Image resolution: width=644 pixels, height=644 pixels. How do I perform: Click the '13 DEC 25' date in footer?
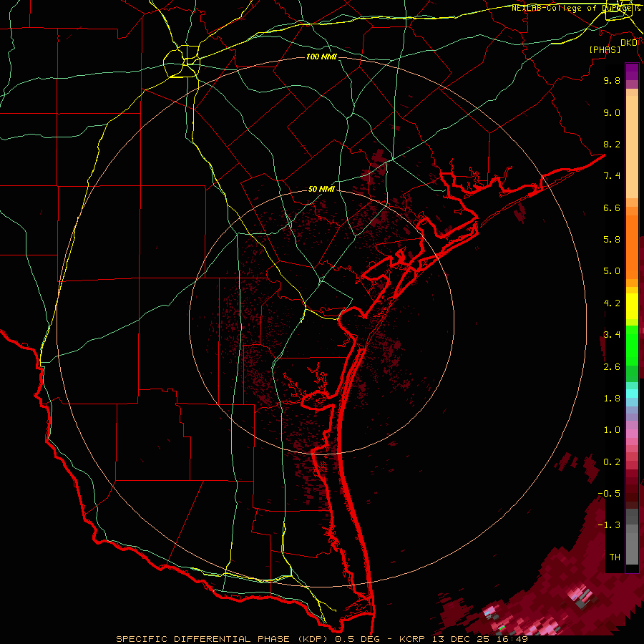click(461, 639)
